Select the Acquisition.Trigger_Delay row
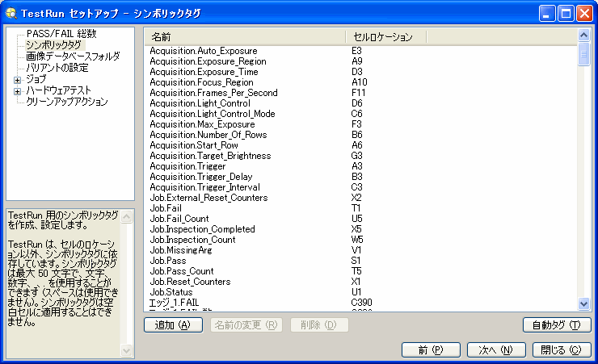 click(200, 177)
